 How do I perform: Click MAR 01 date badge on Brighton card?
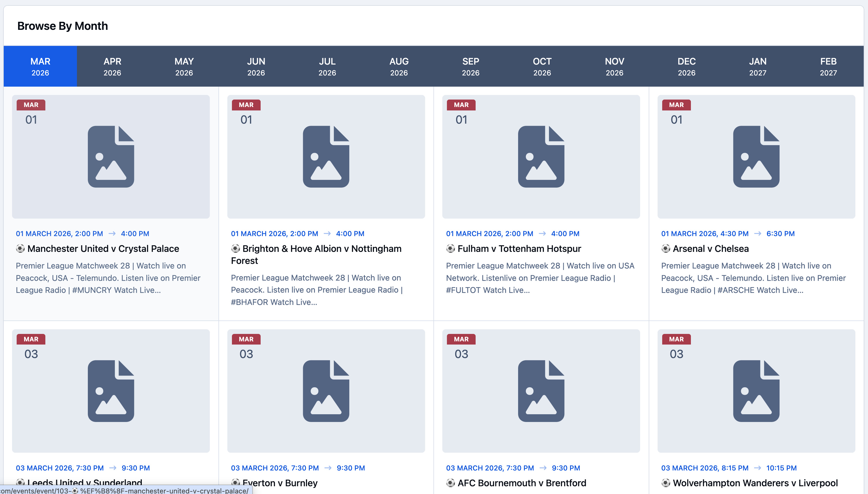(x=246, y=113)
